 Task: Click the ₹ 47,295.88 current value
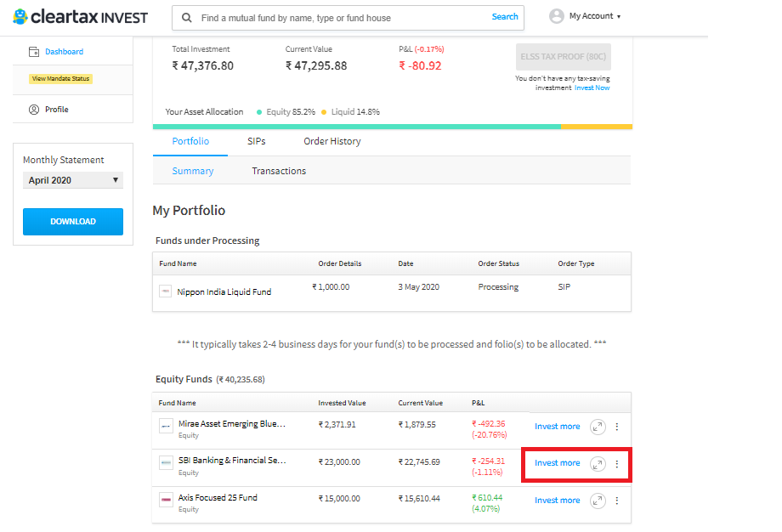(x=316, y=65)
